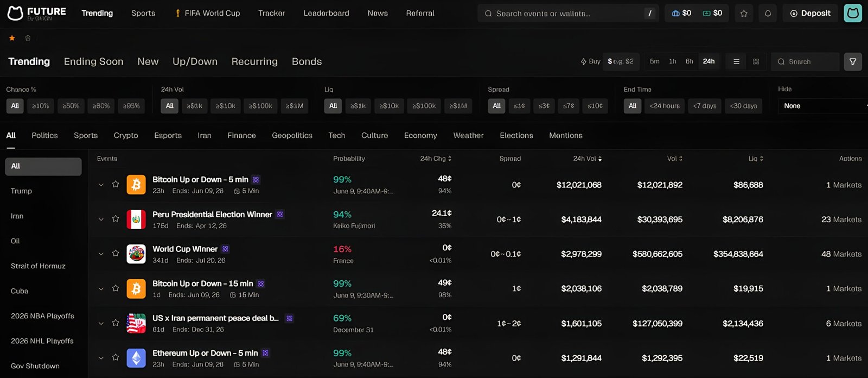Click Peru flag event thumbnail
The image size is (868, 378).
pyautogui.click(x=136, y=219)
